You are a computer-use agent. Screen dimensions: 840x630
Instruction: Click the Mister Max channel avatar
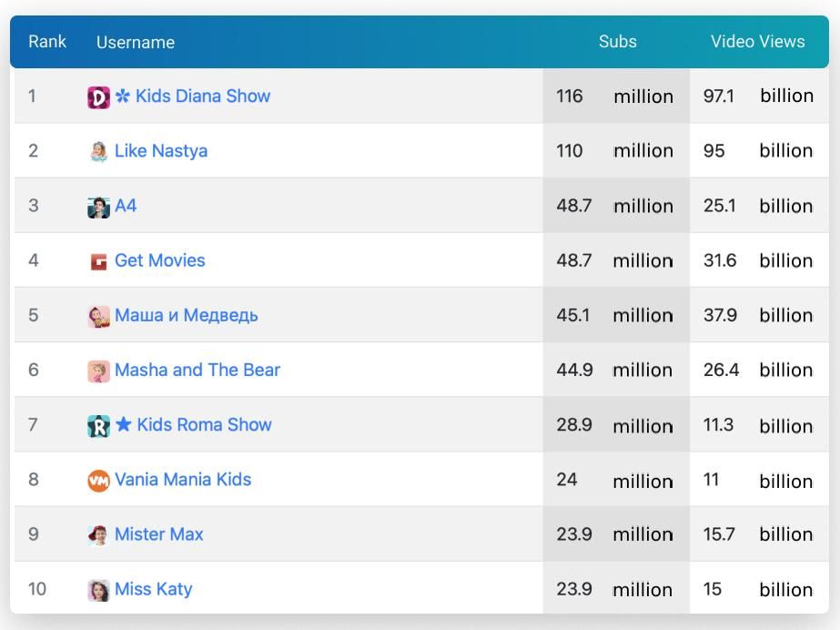click(98, 534)
